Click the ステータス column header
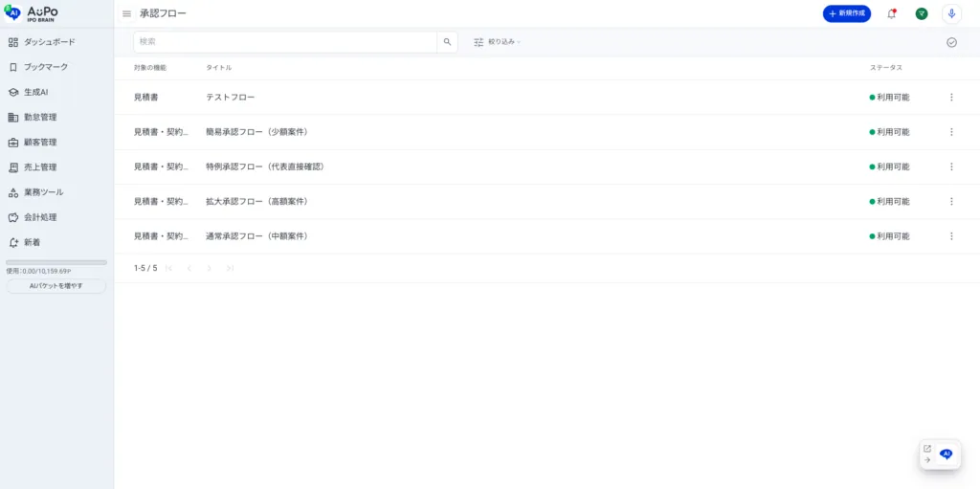980x489 pixels. [x=886, y=68]
